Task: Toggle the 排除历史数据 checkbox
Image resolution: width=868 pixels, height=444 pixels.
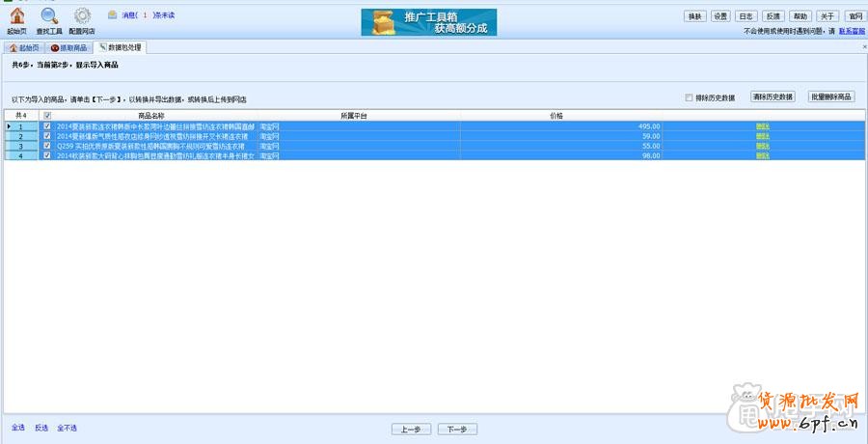Action: (689, 97)
